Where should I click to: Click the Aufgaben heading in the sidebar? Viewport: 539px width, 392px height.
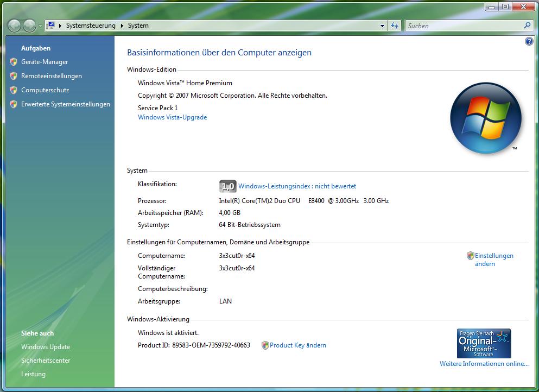36,48
